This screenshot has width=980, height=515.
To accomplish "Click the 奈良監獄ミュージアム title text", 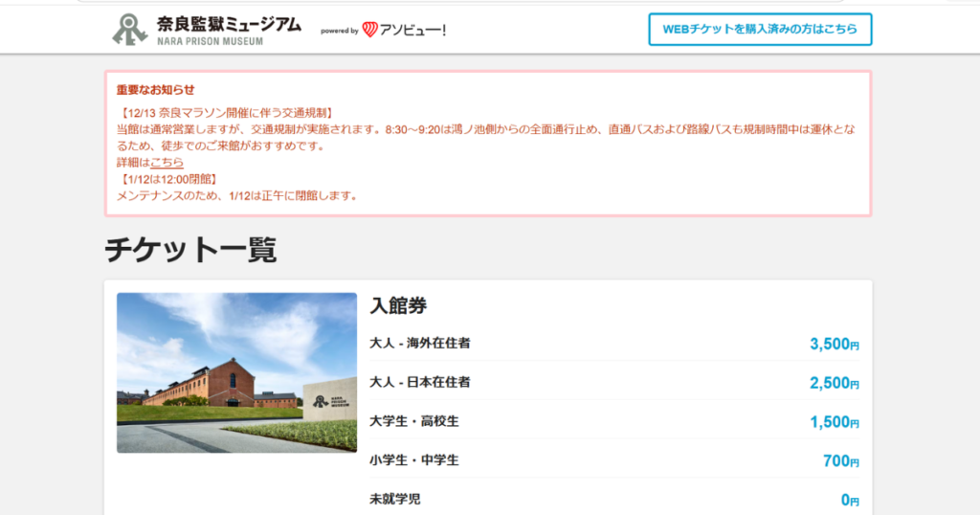I will click(229, 24).
